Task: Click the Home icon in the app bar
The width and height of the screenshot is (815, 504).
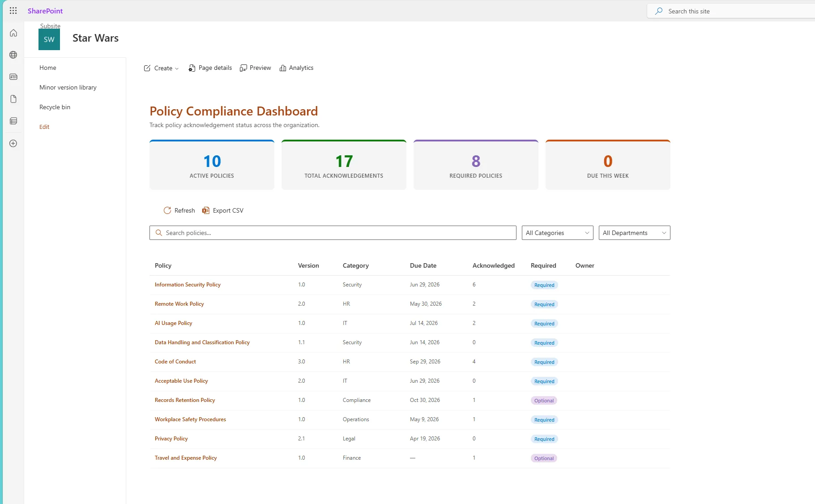Action: pyautogui.click(x=13, y=33)
